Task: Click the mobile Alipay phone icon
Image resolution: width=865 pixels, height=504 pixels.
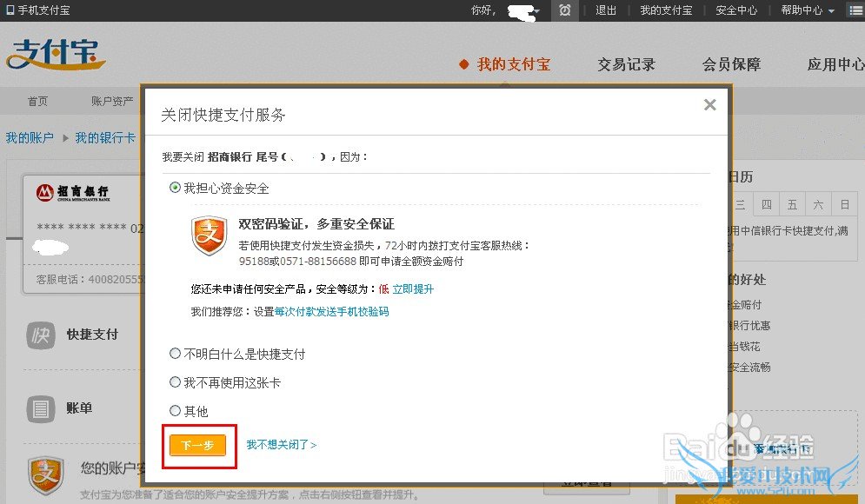Action: pos(10,10)
